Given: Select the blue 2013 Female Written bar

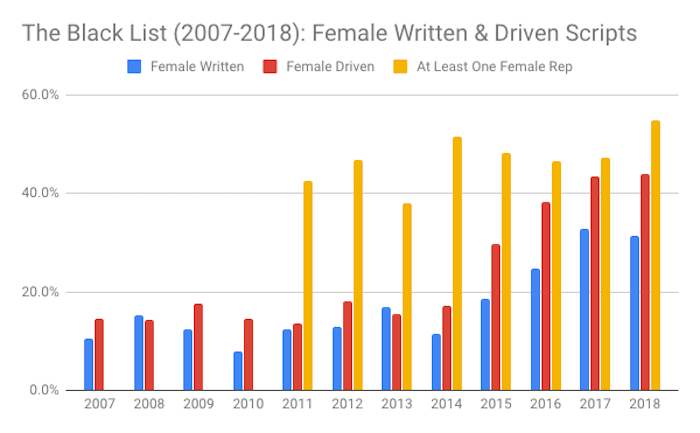Looking at the screenshot, I should coord(386,349).
